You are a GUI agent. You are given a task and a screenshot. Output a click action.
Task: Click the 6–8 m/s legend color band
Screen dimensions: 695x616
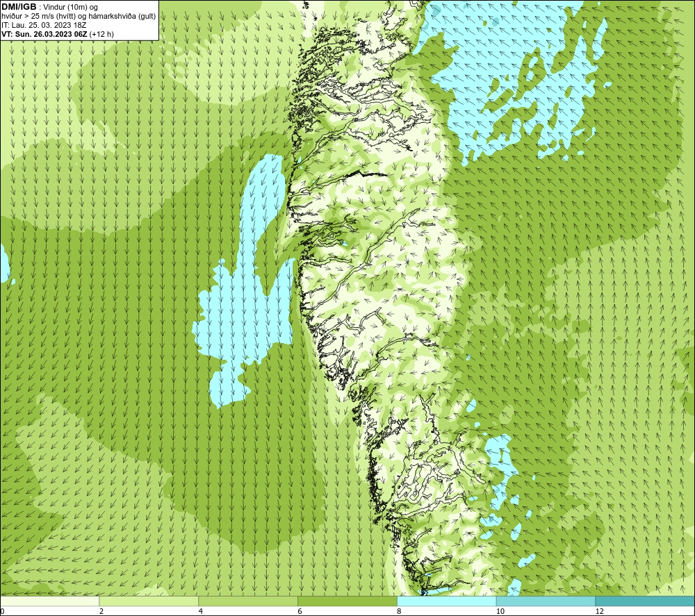point(347,601)
